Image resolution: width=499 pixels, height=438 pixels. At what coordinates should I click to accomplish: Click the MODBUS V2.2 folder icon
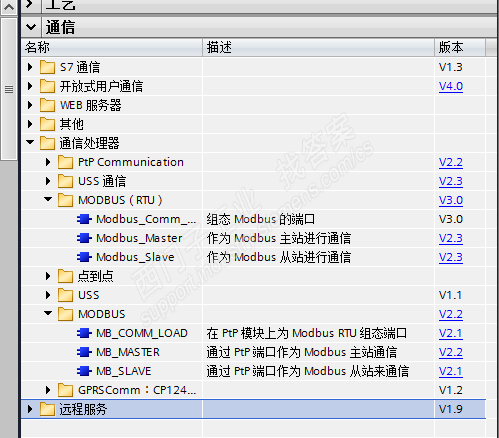(x=65, y=314)
